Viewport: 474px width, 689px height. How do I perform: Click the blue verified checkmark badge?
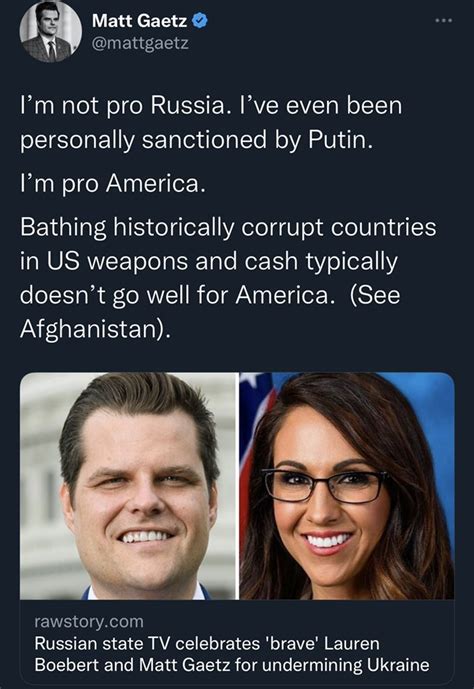pos(200,21)
